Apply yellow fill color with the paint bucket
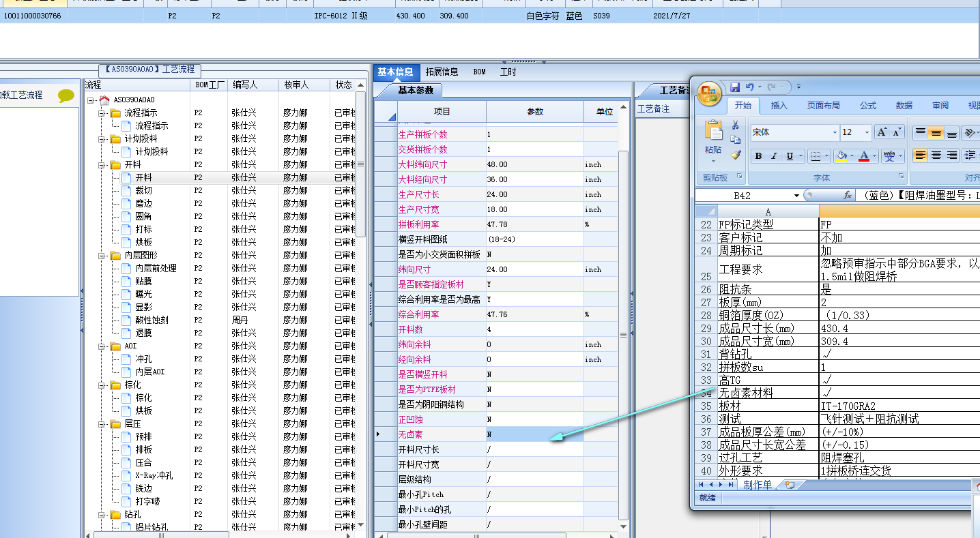The image size is (980, 538). 841,156
